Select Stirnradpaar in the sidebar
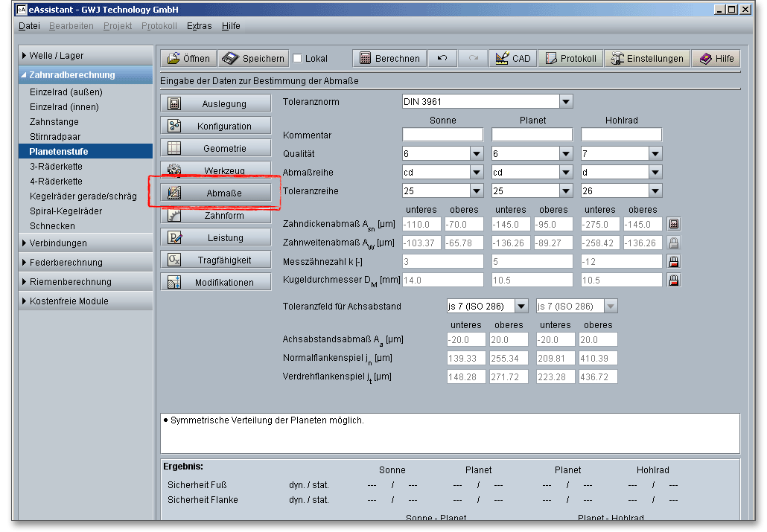767x532 pixels. (55, 137)
